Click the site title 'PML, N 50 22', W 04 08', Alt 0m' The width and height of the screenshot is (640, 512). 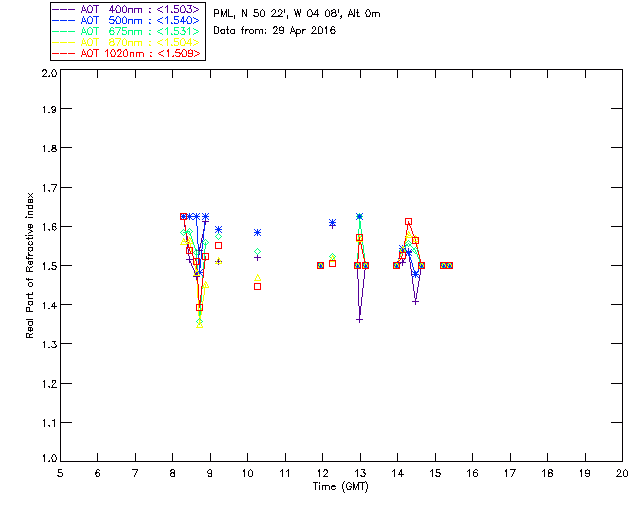coord(297,14)
